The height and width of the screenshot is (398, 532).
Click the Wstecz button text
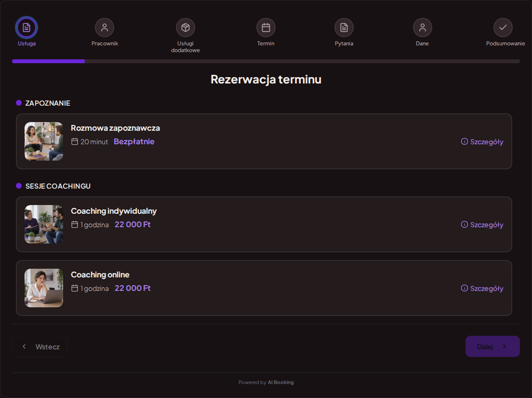pyautogui.click(x=48, y=347)
